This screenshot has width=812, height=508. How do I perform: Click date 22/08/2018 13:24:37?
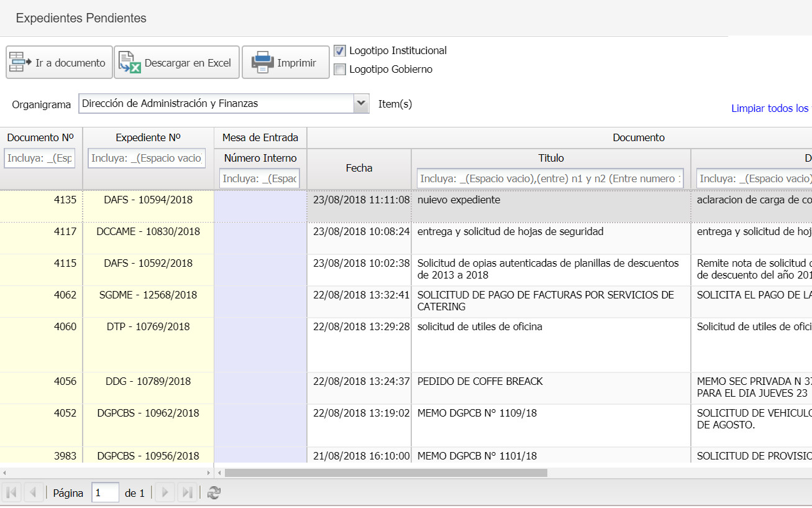coord(361,381)
